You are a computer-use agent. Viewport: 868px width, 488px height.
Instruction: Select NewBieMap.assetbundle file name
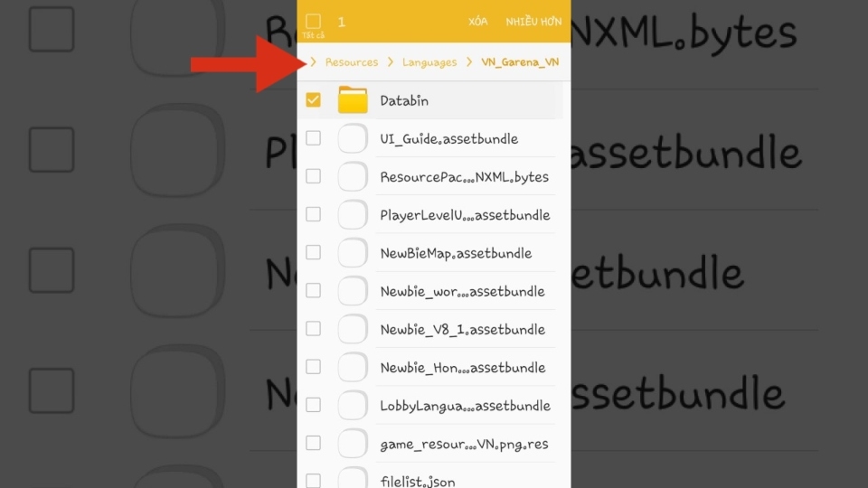pos(456,253)
